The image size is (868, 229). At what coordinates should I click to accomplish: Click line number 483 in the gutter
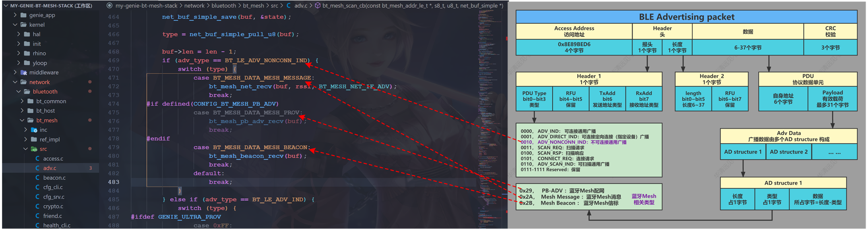114,182
